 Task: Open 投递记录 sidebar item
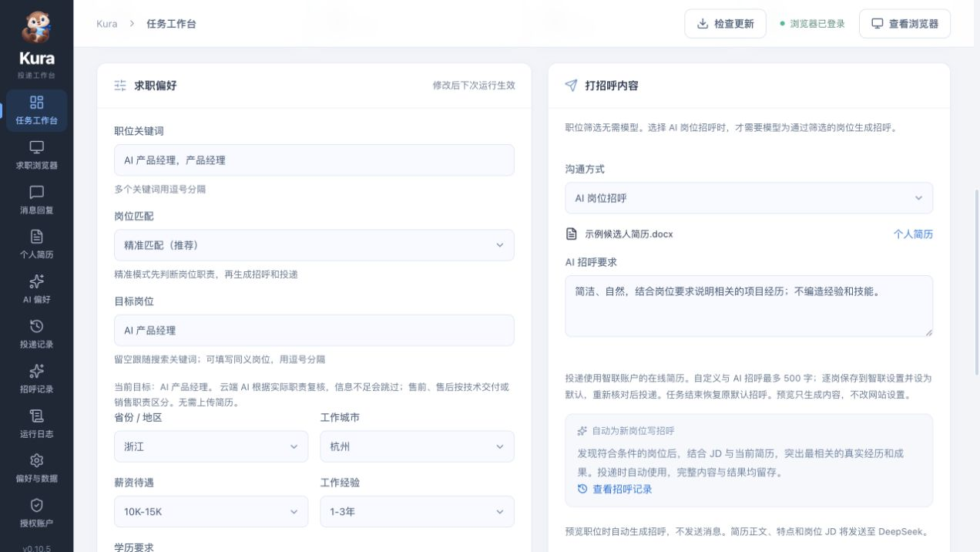click(36, 334)
